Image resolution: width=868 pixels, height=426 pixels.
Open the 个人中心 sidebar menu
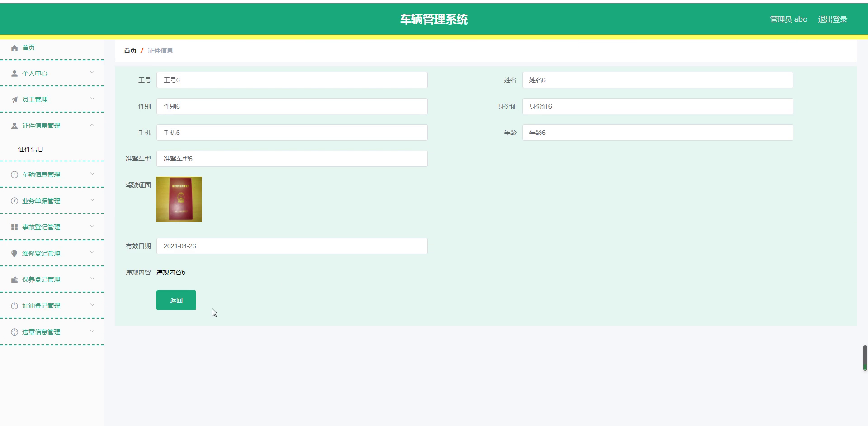pyautogui.click(x=52, y=73)
